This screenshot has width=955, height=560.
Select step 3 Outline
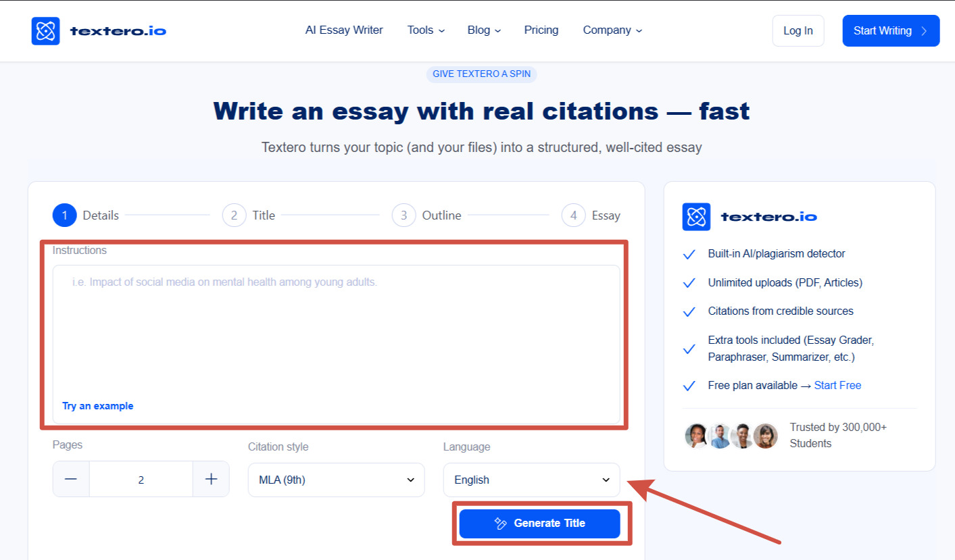point(426,215)
